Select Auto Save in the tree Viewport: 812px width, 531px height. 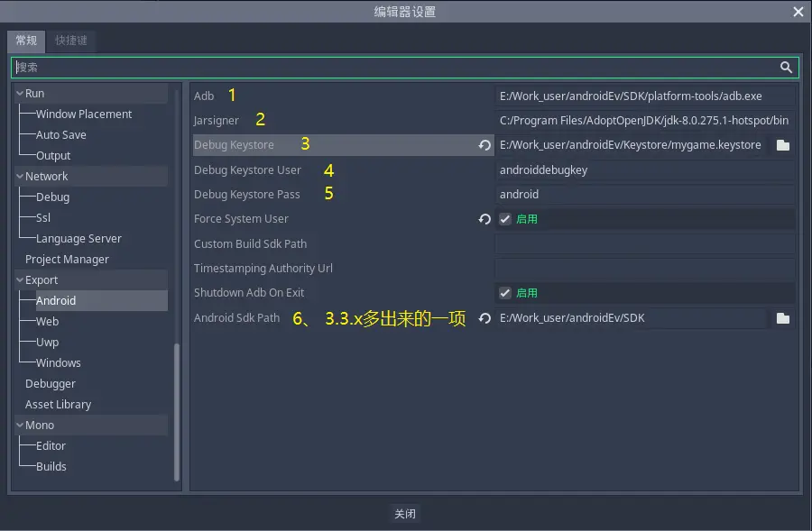(x=61, y=135)
